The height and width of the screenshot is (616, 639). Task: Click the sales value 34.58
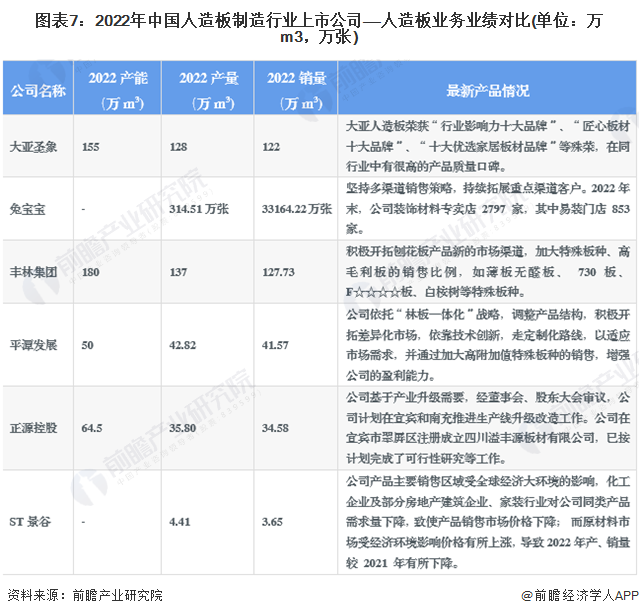tap(275, 428)
